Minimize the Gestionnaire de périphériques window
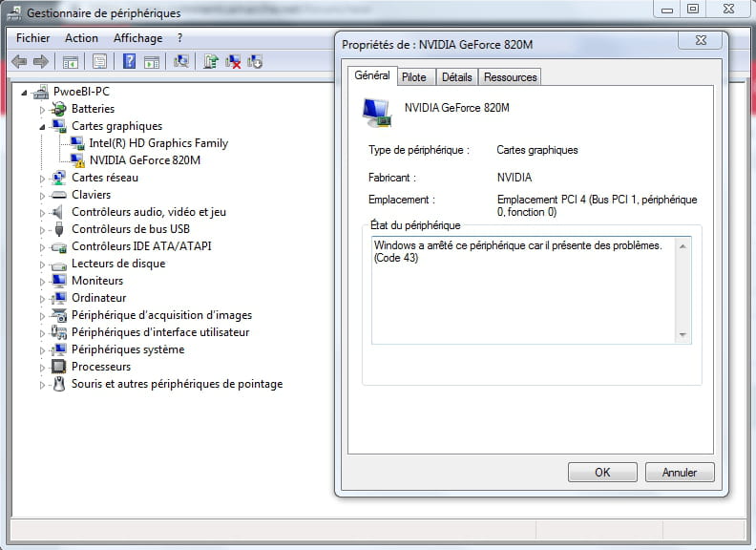Screen dimensions: 756x550 click(667, 9)
